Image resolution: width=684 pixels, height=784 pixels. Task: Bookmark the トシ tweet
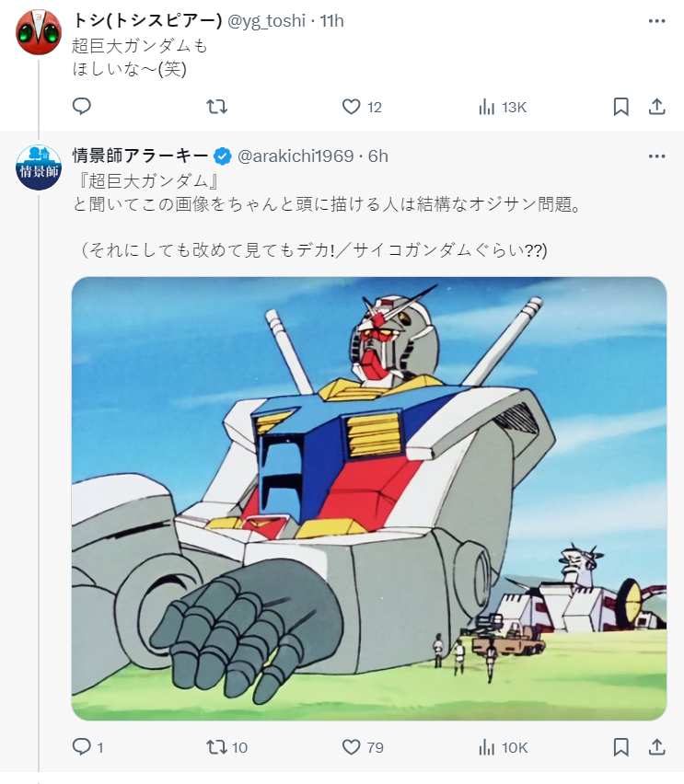[621, 107]
